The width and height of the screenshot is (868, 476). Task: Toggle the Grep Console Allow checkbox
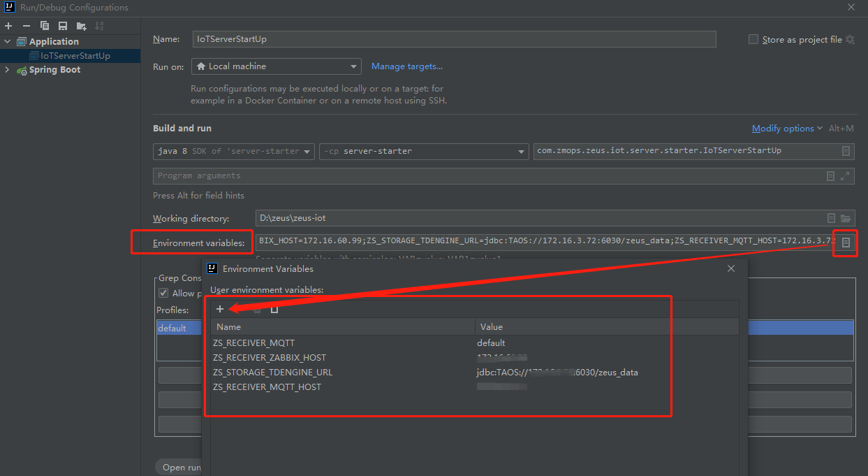click(x=163, y=293)
